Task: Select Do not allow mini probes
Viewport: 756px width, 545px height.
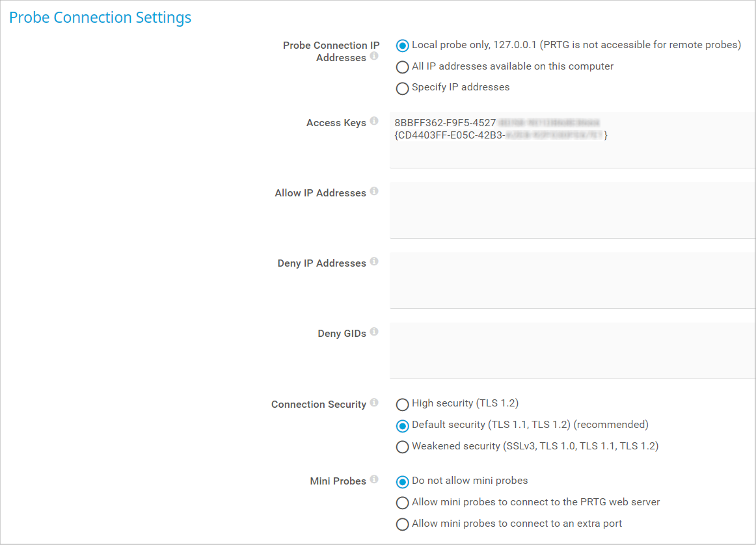Action: (x=403, y=481)
